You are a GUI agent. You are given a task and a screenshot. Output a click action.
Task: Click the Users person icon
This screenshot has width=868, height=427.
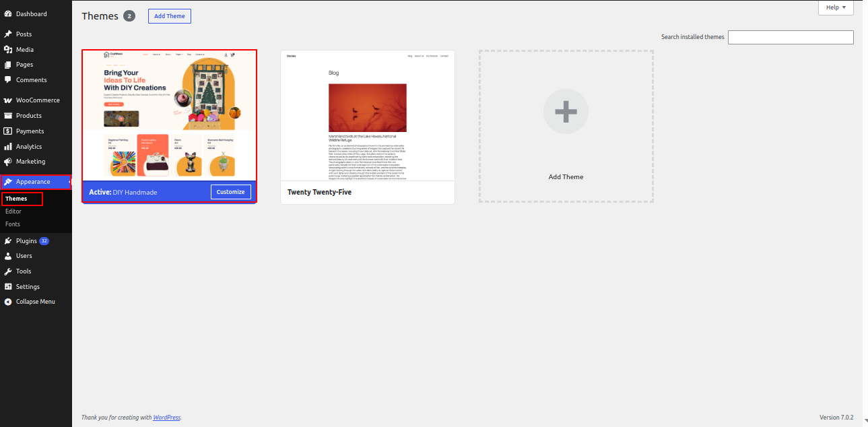point(8,256)
